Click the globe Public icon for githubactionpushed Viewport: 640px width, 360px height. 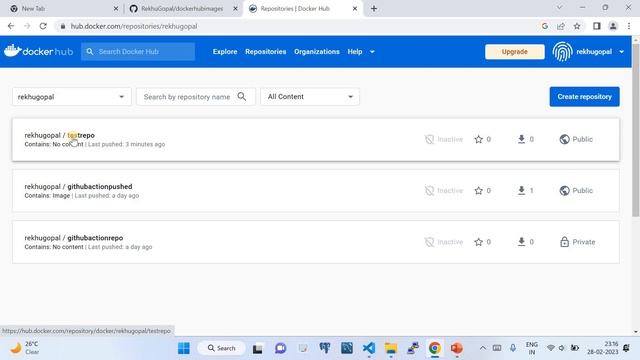[x=564, y=191]
